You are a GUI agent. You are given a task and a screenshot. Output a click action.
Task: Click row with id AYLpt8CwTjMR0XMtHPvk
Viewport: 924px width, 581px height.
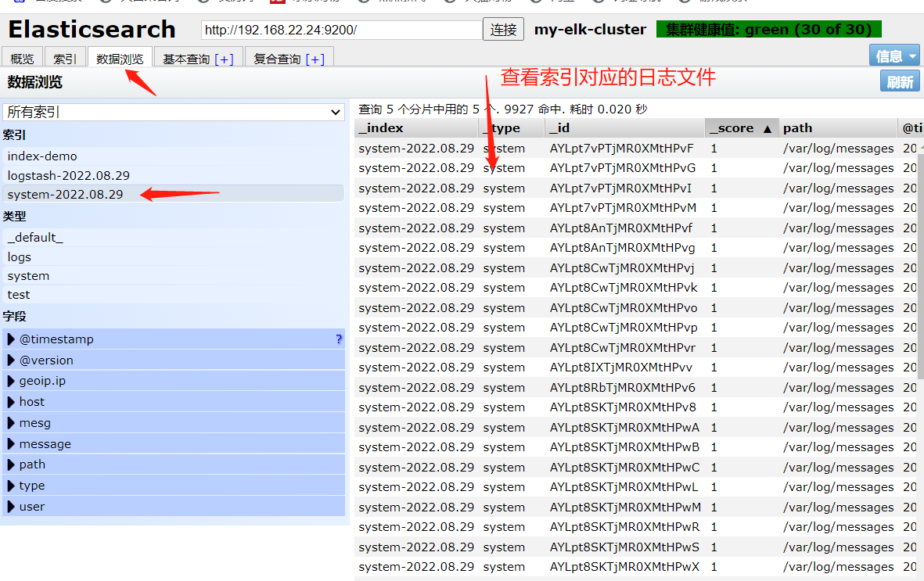pos(636,288)
